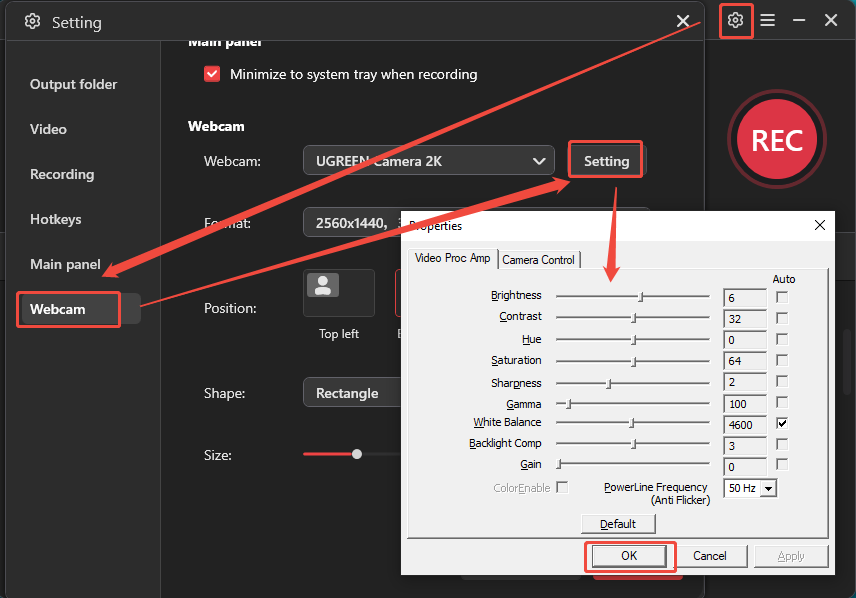
Task: Click the Gamma value input field
Action: pos(744,403)
